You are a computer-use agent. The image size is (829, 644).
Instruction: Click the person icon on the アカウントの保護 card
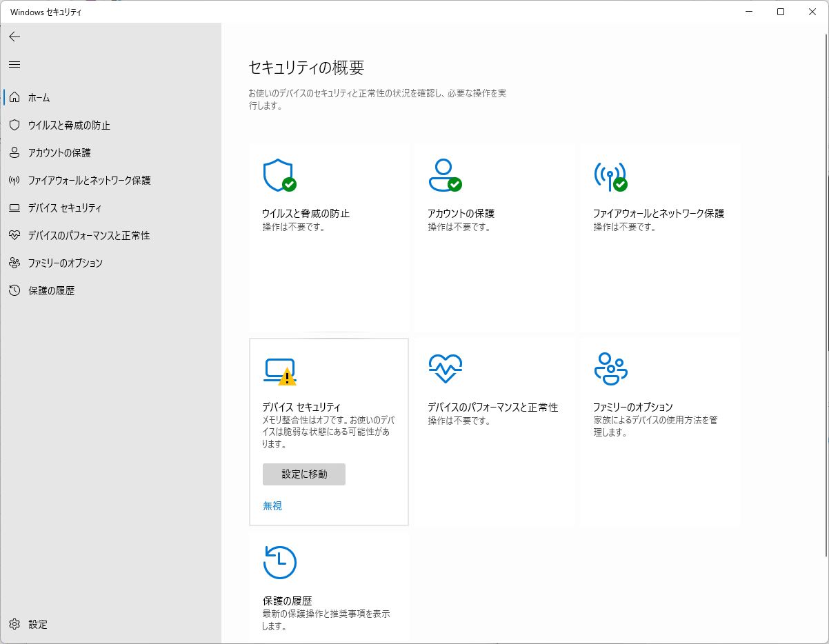coord(445,176)
